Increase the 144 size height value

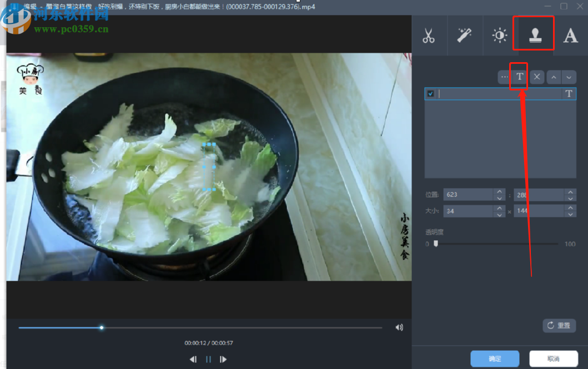pos(570,208)
